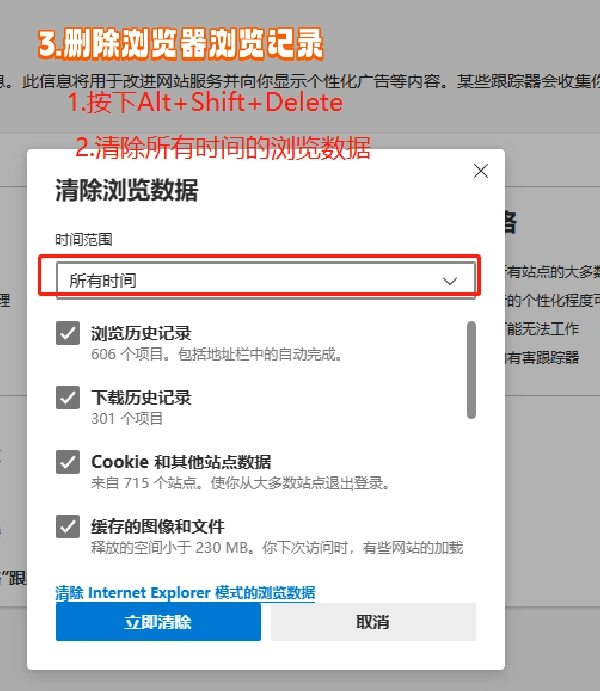This screenshot has width=600, height=691.
Task: Click the 301 个项目 description text
Action: pyautogui.click(x=127, y=419)
